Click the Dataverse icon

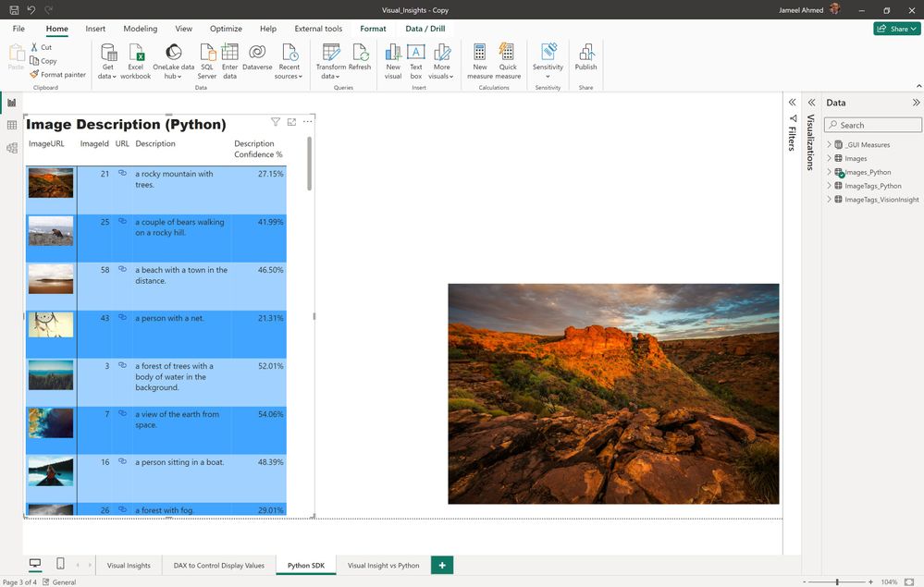pyautogui.click(x=257, y=53)
